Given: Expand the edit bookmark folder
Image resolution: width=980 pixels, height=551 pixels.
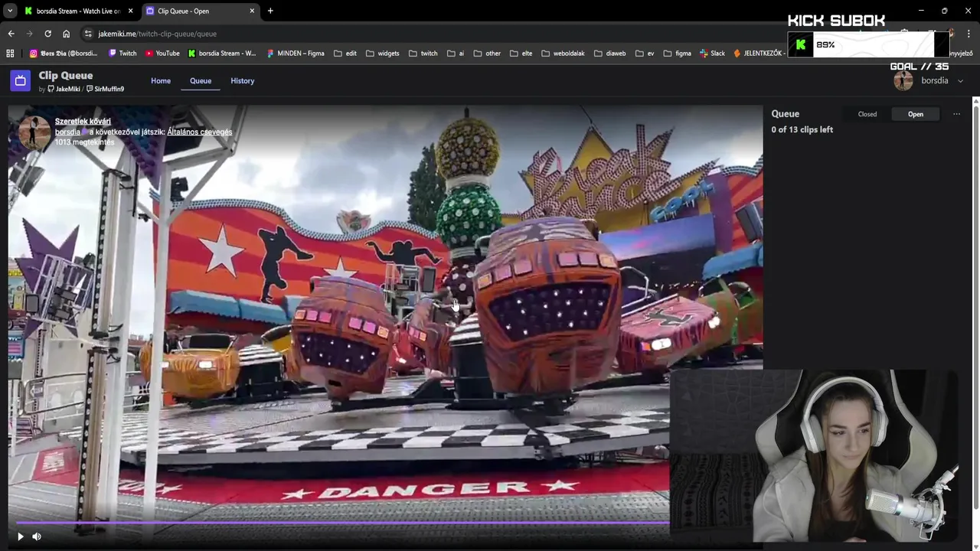Looking at the screenshot, I should [345, 54].
